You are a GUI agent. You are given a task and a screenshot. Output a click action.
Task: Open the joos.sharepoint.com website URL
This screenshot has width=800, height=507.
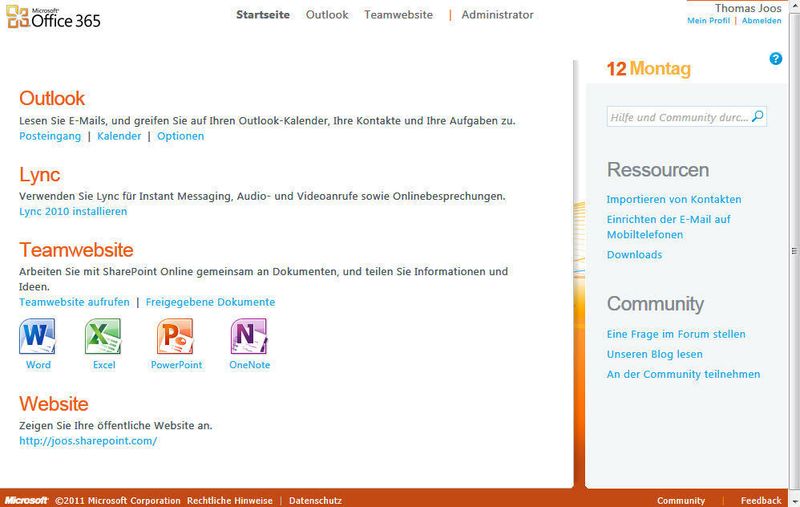click(88, 441)
